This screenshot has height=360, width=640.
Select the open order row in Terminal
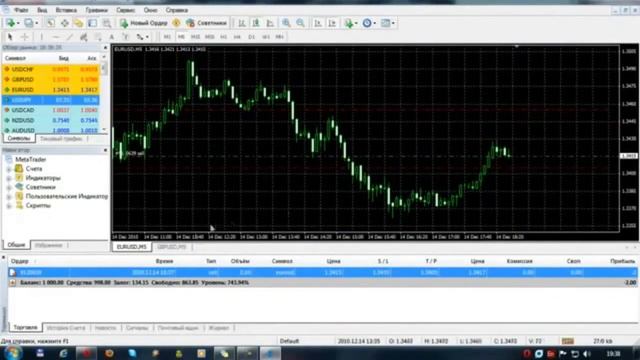click(322, 272)
